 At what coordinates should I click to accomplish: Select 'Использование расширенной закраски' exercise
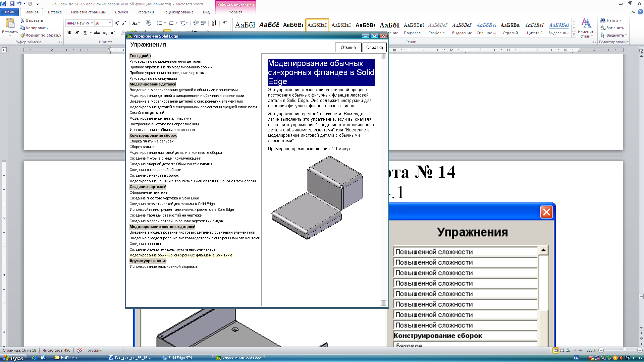coord(163,266)
